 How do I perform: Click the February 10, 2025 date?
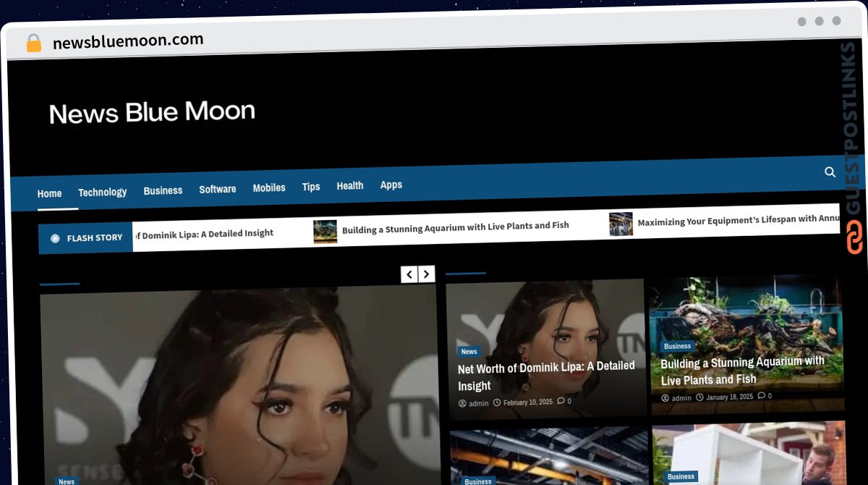point(528,402)
